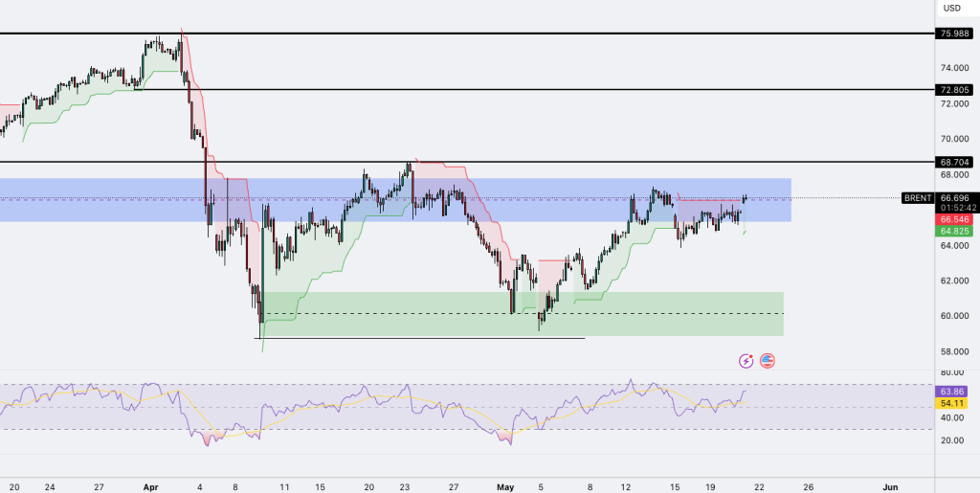
Task: Click the 20.00 RSI axis label
Action: (x=953, y=440)
